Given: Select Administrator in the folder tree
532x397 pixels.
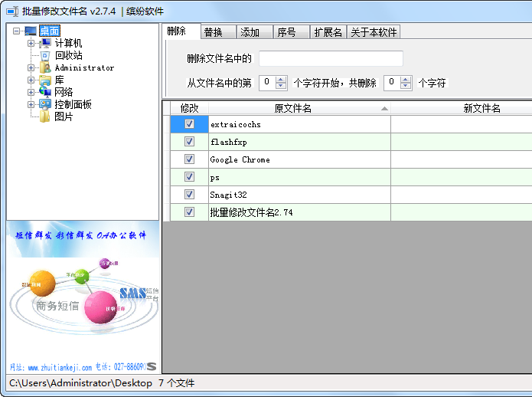Looking at the screenshot, I should [x=84, y=67].
